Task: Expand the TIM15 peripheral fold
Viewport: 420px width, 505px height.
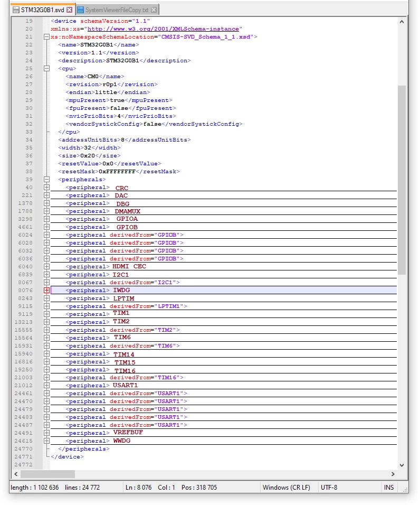Action: [46, 362]
